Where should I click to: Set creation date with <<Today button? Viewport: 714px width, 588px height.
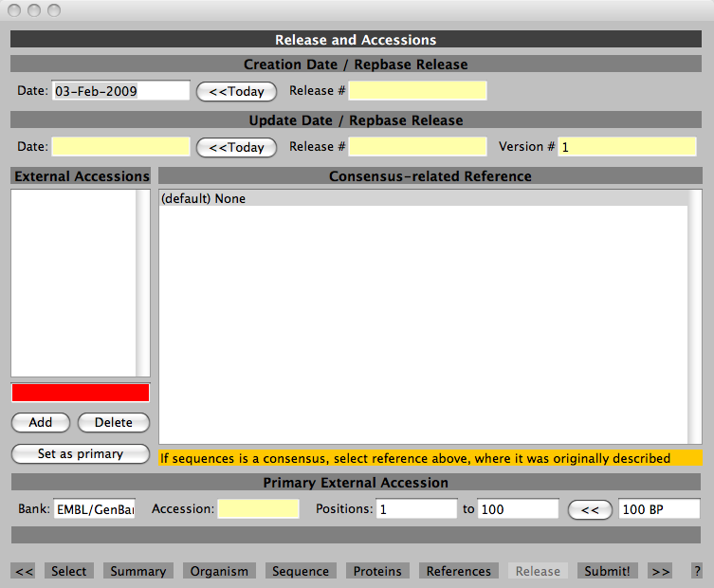point(236,91)
